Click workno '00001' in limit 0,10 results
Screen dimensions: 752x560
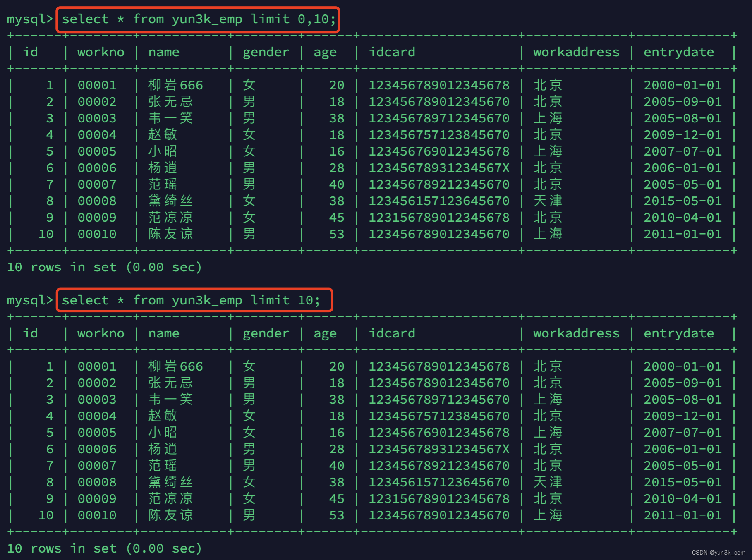pos(97,85)
